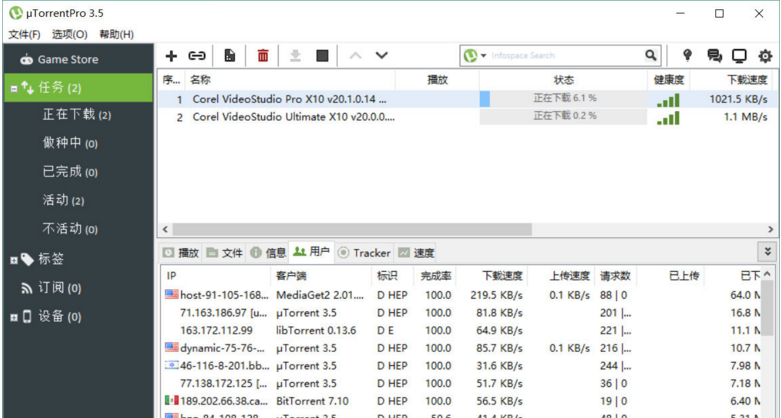Click the health bars icon for VideoStudio Pro
The width and height of the screenshot is (781, 418).
point(668,100)
